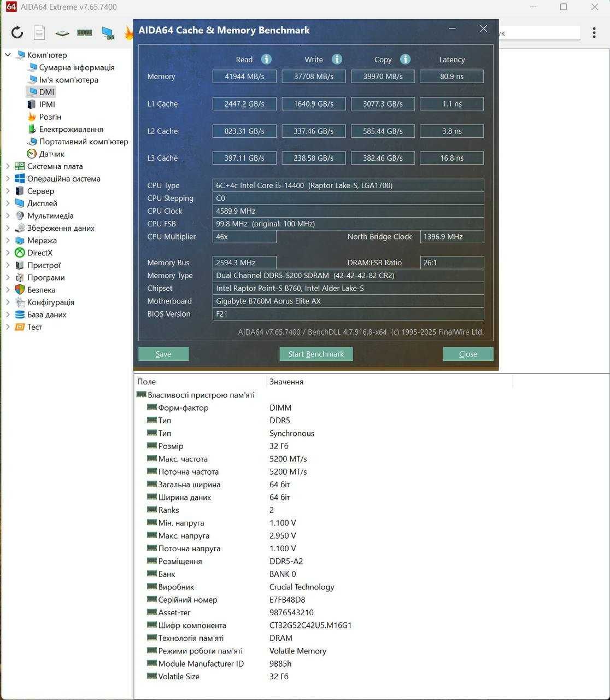The image size is (610, 700).
Task: Click the motherboard icon beside Системна плата
Action: tap(20, 166)
